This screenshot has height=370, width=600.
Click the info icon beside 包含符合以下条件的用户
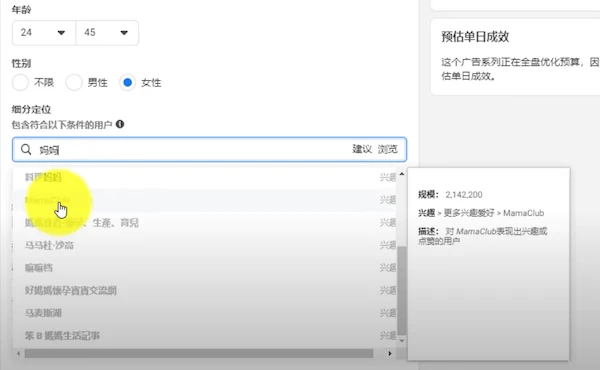120,124
